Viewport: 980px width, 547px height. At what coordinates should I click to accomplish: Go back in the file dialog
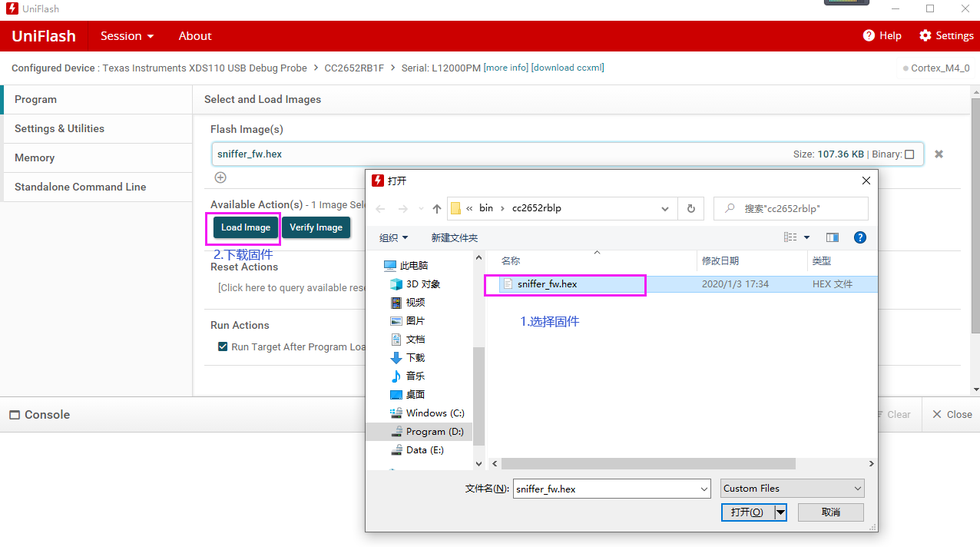click(380, 209)
